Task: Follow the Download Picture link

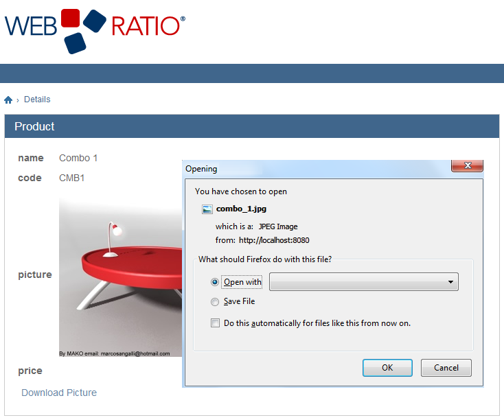Action: [x=59, y=393]
